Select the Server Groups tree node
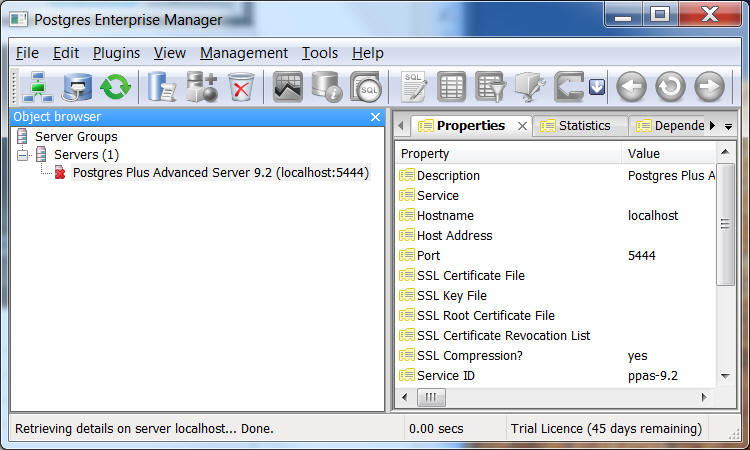 tap(76, 136)
